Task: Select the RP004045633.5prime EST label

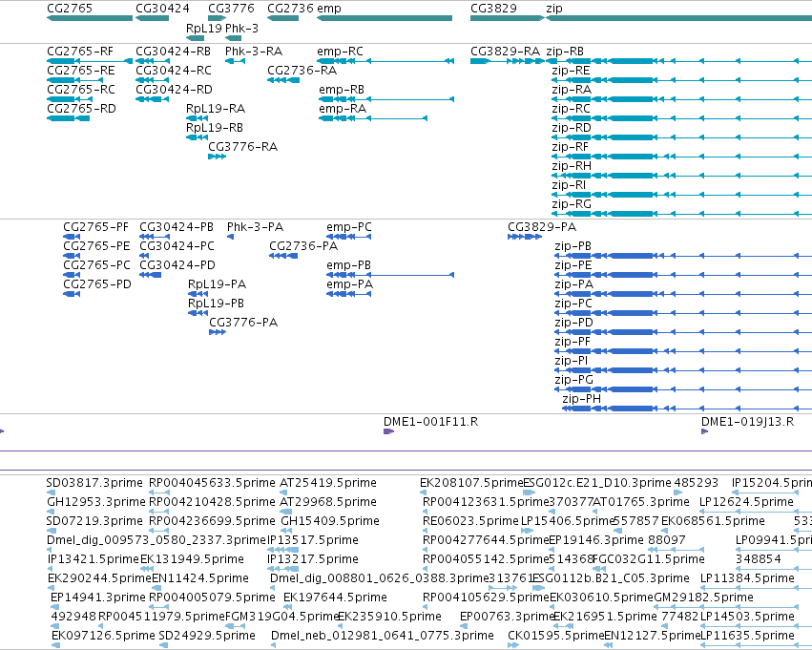Action: coord(212,483)
